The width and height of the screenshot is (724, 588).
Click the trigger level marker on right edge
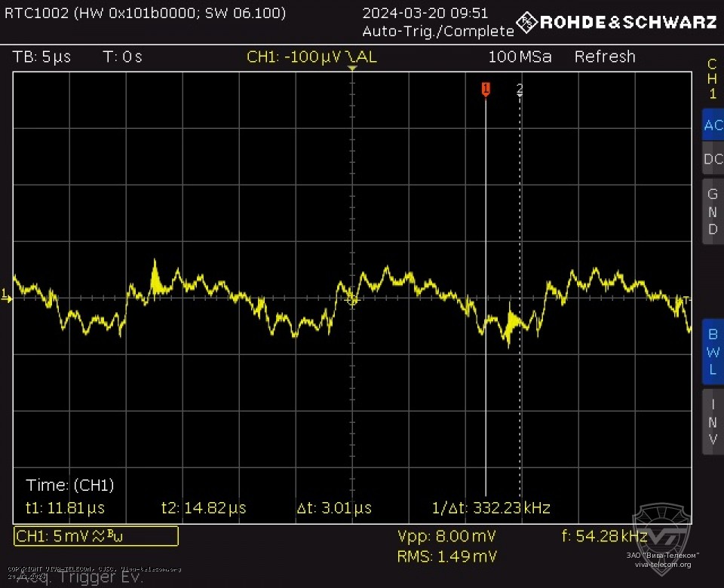point(686,301)
